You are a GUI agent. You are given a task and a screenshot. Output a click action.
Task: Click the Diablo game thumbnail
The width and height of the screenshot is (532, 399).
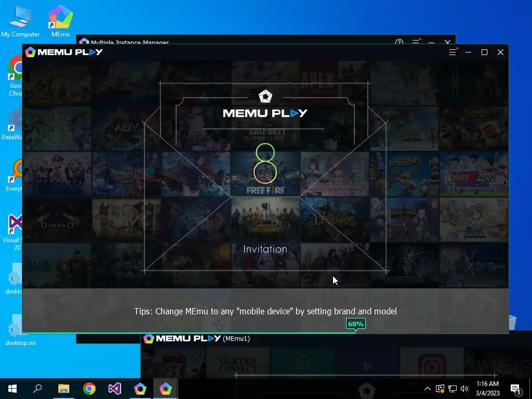point(57,220)
